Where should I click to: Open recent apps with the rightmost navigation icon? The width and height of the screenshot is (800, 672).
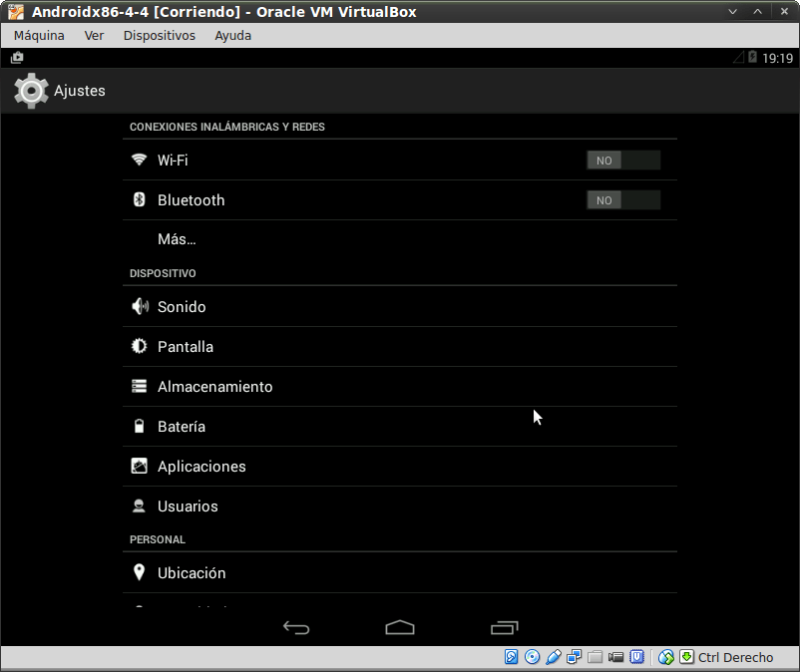point(504,627)
